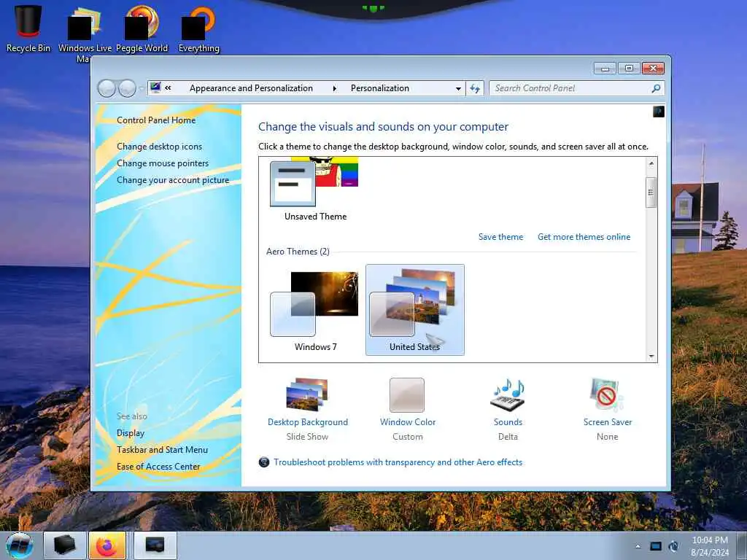Click the Sounds label link

[x=508, y=422]
